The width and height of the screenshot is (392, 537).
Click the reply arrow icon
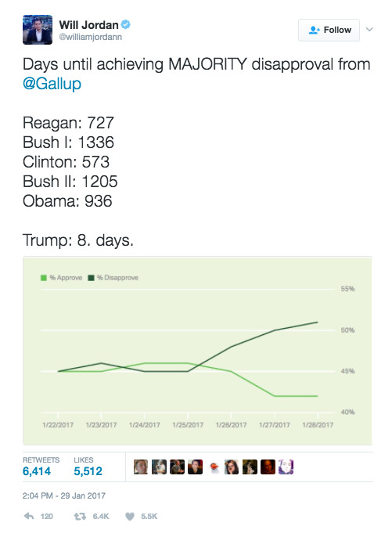(29, 516)
